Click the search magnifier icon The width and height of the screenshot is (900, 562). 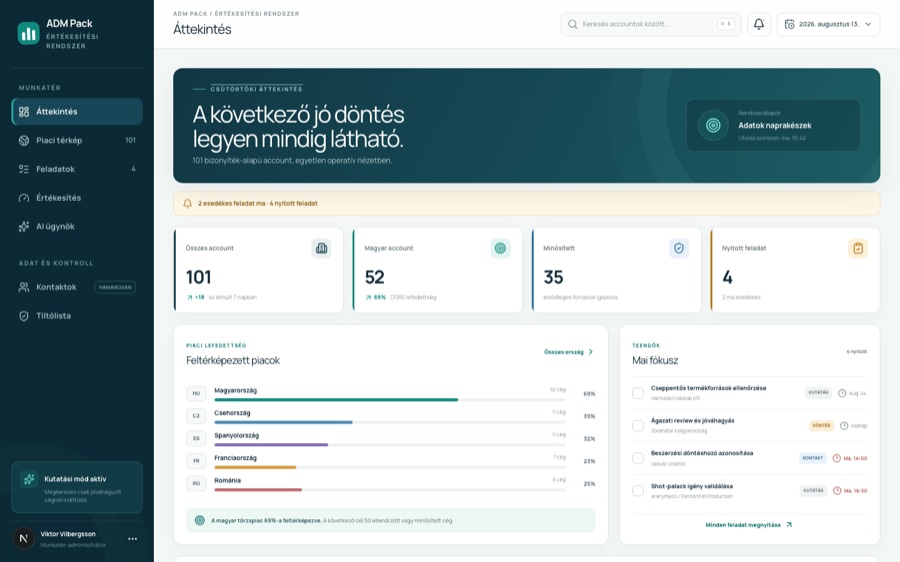pyautogui.click(x=572, y=24)
